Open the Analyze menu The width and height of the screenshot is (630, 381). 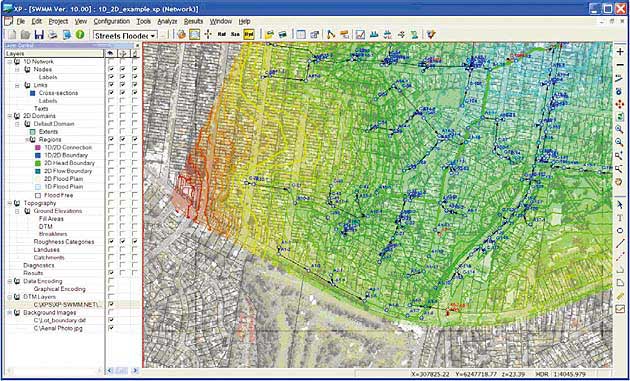point(167,21)
